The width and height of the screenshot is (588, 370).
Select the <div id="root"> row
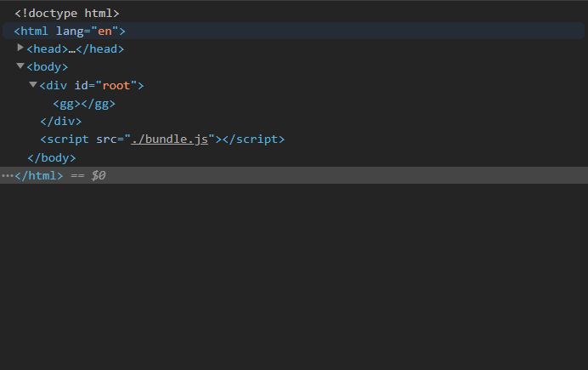click(x=92, y=86)
